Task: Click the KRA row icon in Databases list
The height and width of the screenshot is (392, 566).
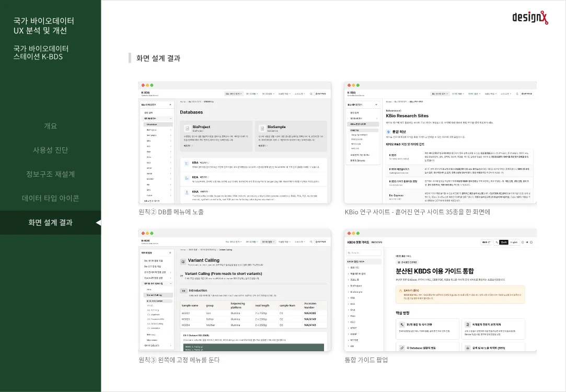Action: (x=187, y=164)
